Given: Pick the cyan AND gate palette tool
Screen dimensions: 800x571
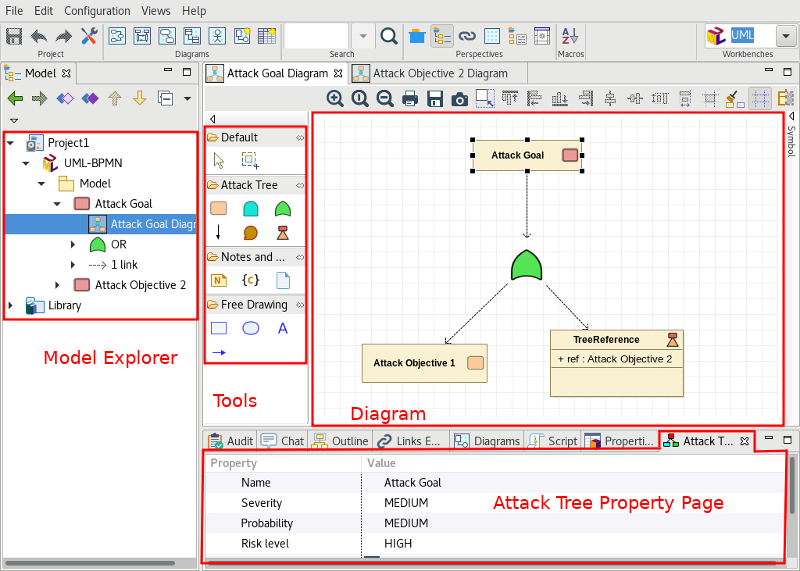Looking at the screenshot, I should pyautogui.click(x=250, y=208).
